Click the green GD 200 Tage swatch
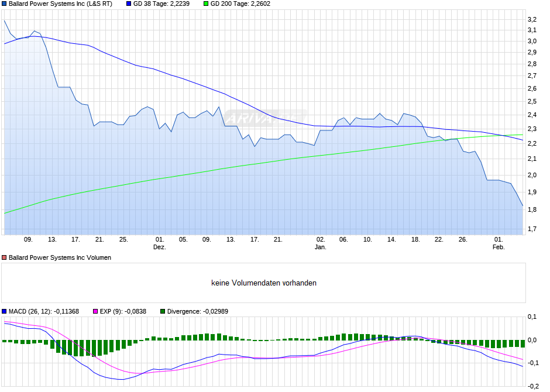550x392 pixels. click(x=205, y=4)
